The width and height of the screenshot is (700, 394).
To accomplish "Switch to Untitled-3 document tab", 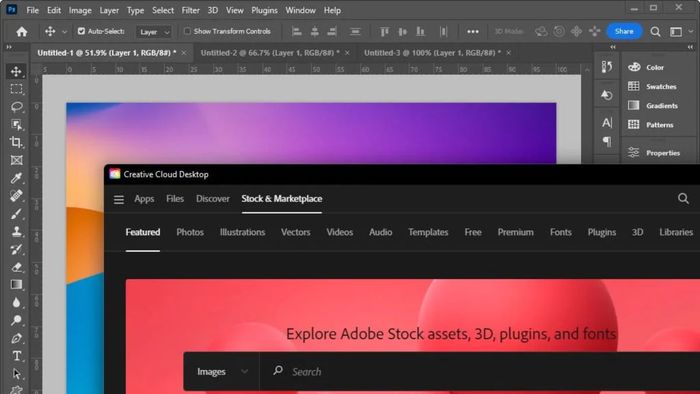I will (432, 53).
